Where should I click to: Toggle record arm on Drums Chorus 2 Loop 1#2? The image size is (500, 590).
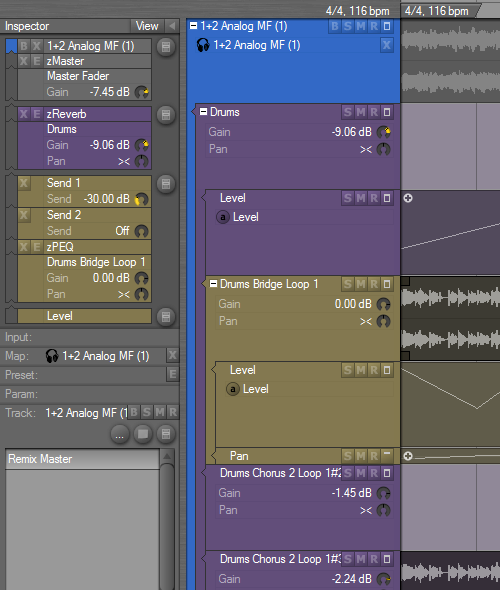[374, 473]
